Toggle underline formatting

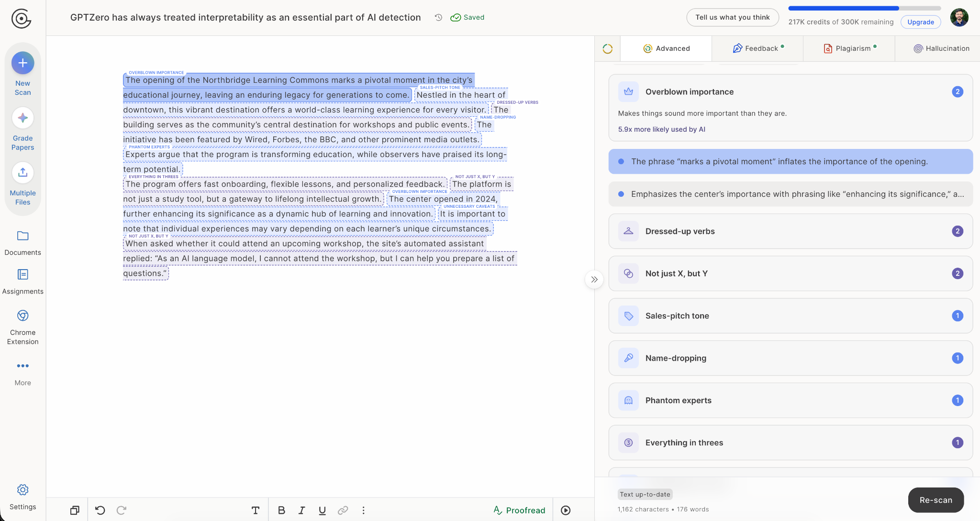pyautogui.click(x=322, y=510)
